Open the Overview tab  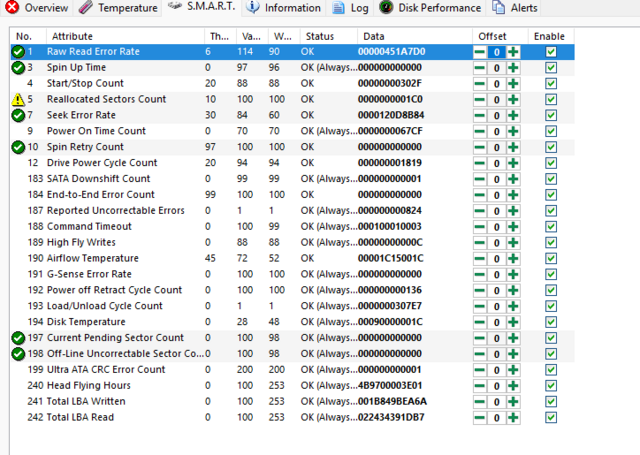[37, 7]
